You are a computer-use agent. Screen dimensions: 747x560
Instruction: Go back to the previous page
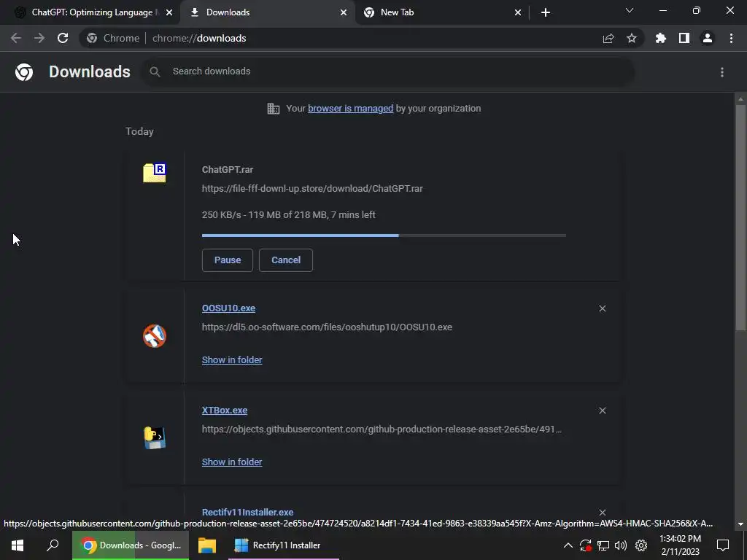click(16, 38)
